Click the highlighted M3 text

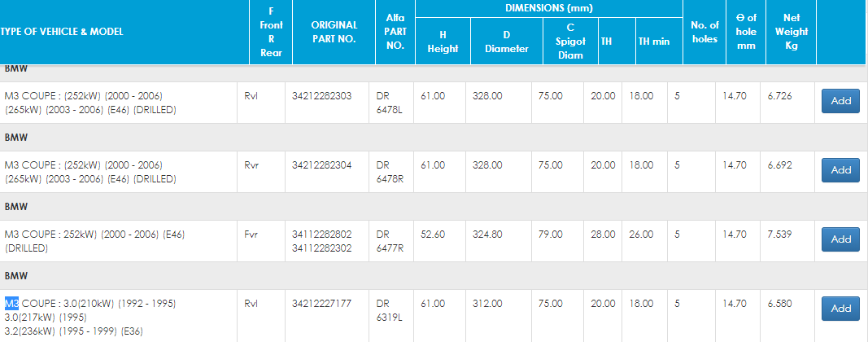point(12,304)
